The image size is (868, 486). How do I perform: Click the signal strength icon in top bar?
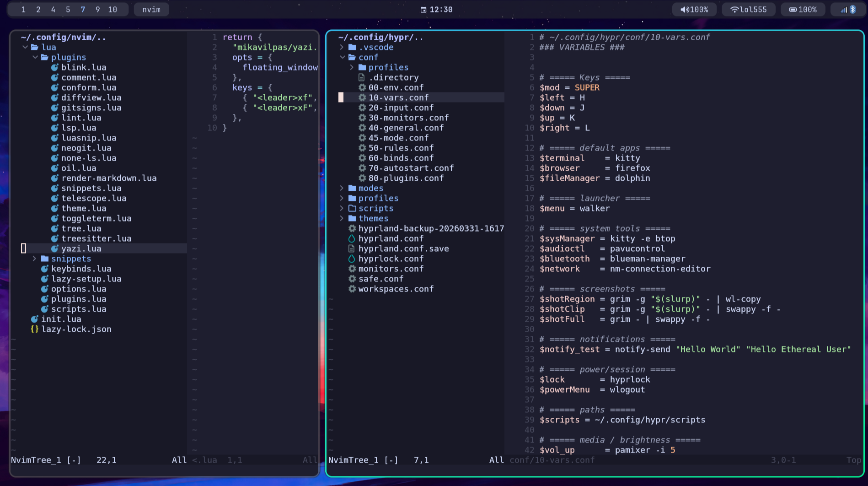844,10
